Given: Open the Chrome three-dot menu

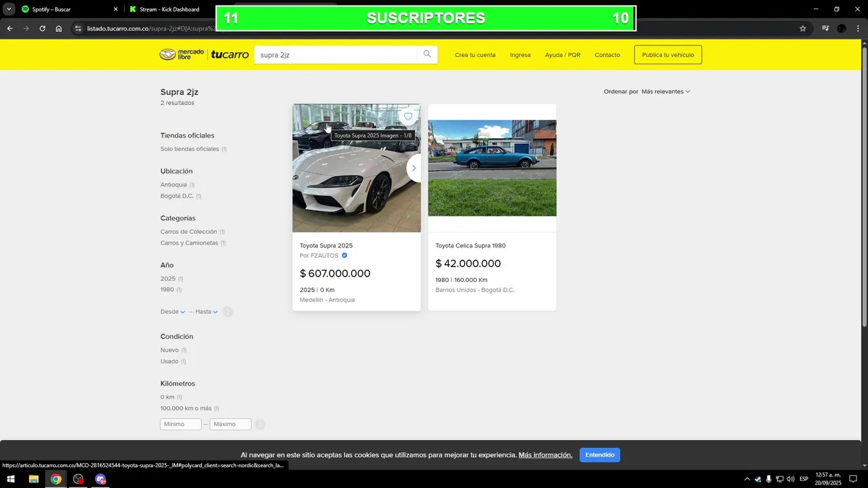Looking at the screenshot, I should coord(858,28).
